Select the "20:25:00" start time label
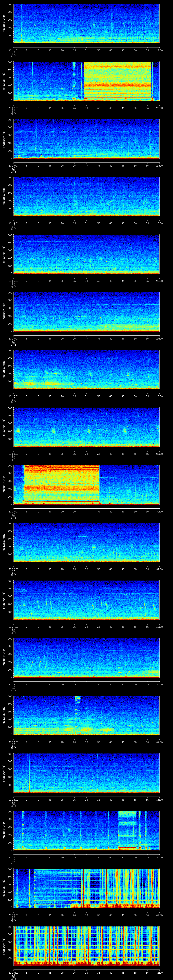Screen dimensions: 173x980 click(x=13, y=281)
